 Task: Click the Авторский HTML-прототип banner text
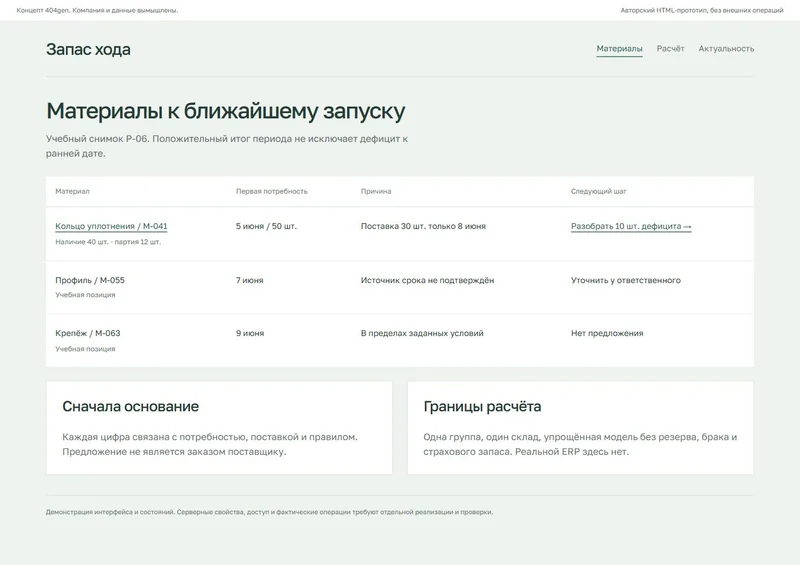(x=702, y=10)
